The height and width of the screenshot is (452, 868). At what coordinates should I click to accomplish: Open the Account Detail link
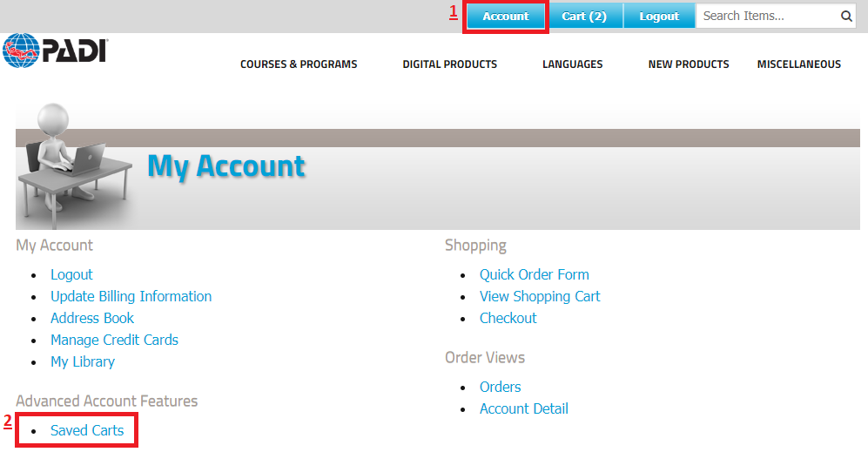tap(523, 408)
